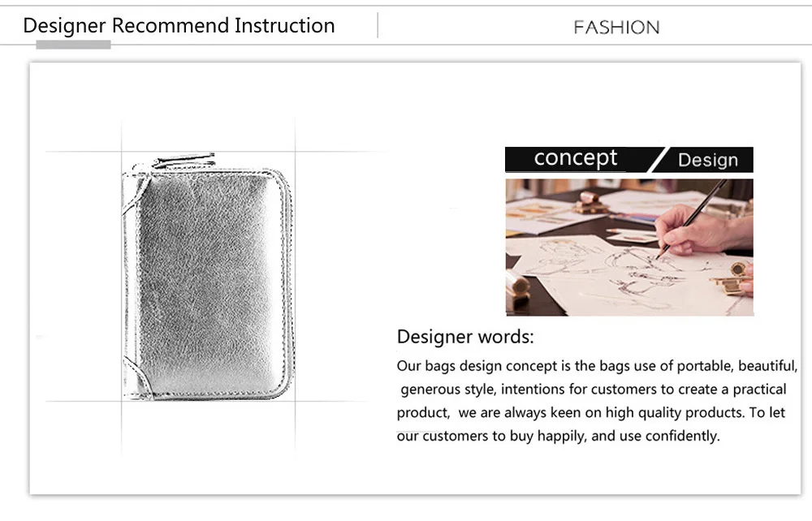Click the vertical divider beside FASHION
Image resolution: width=812 pixels, height=521 pixels.
tap(378, 25)
